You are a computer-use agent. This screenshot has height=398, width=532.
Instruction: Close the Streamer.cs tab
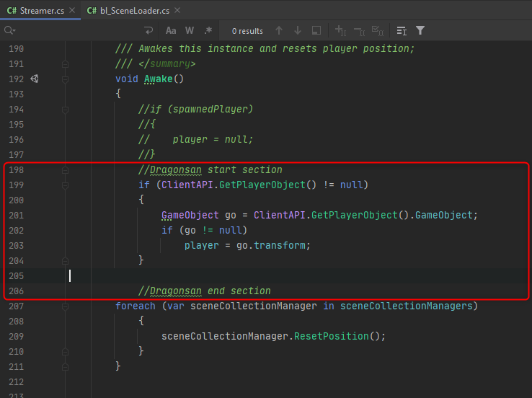71,11
